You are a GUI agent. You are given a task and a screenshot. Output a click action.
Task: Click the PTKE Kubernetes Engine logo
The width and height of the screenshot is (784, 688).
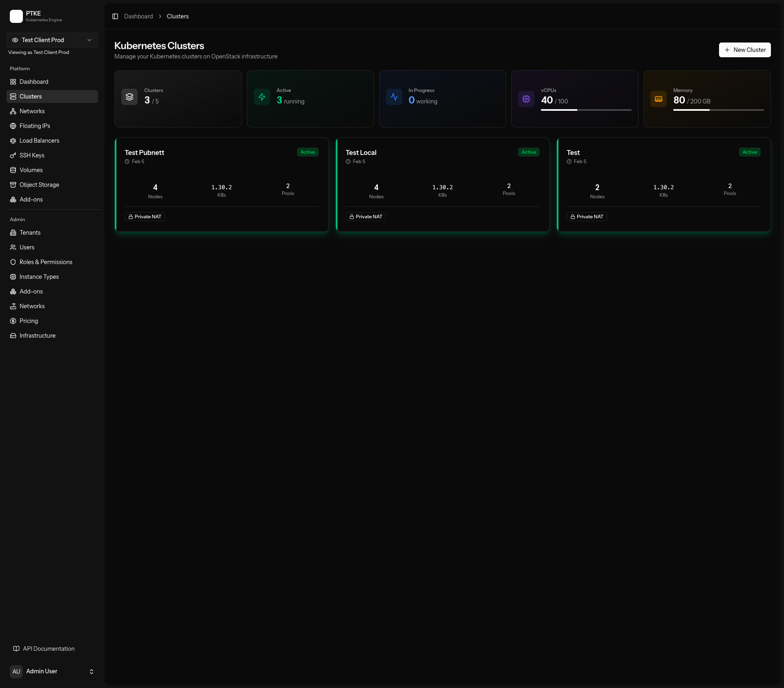(35, 16)
